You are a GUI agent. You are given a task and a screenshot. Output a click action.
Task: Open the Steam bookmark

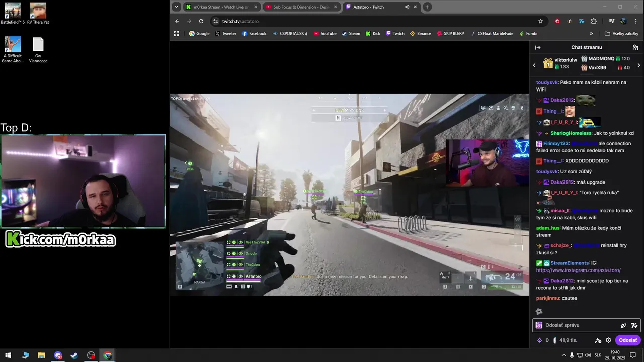[x=351, y=34]
